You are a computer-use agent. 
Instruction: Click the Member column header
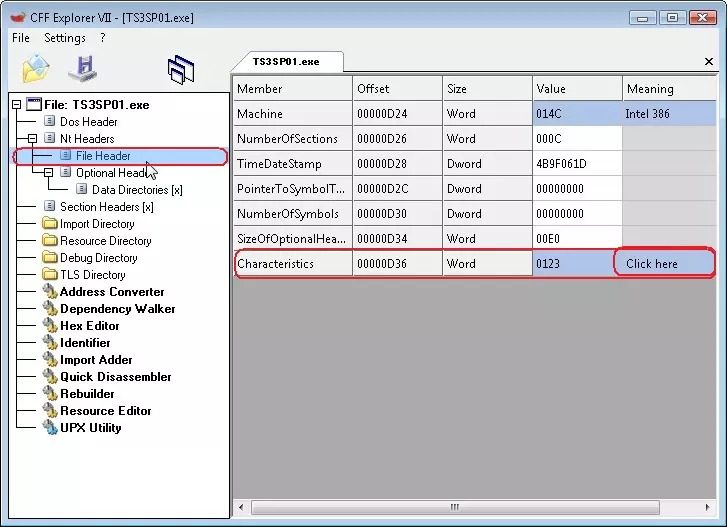click(x=293, y=89)
